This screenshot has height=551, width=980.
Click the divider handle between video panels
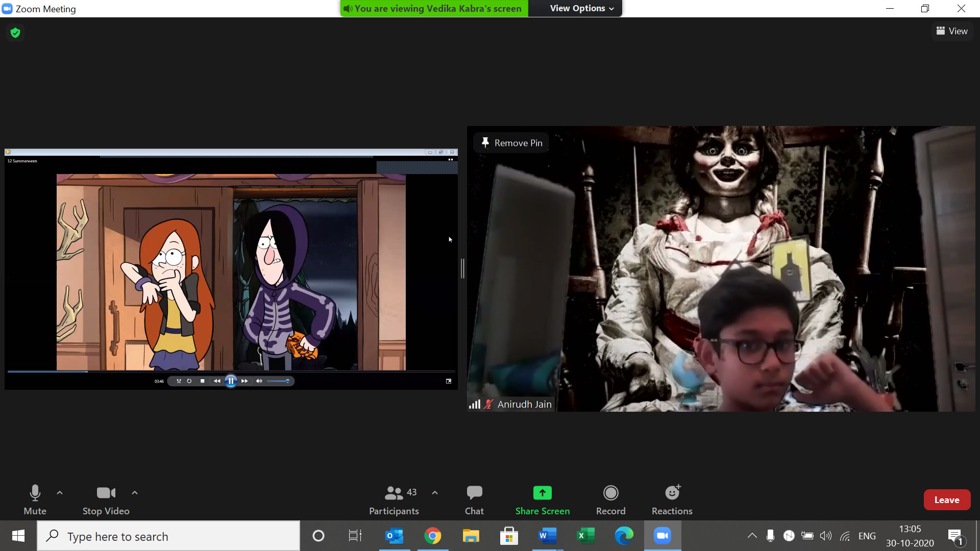pos(462,268)
